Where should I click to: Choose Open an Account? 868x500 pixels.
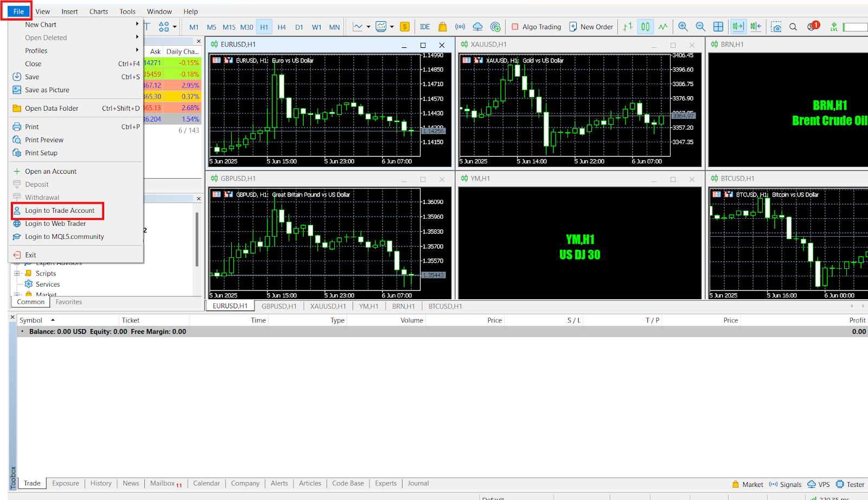click(50, 171)
